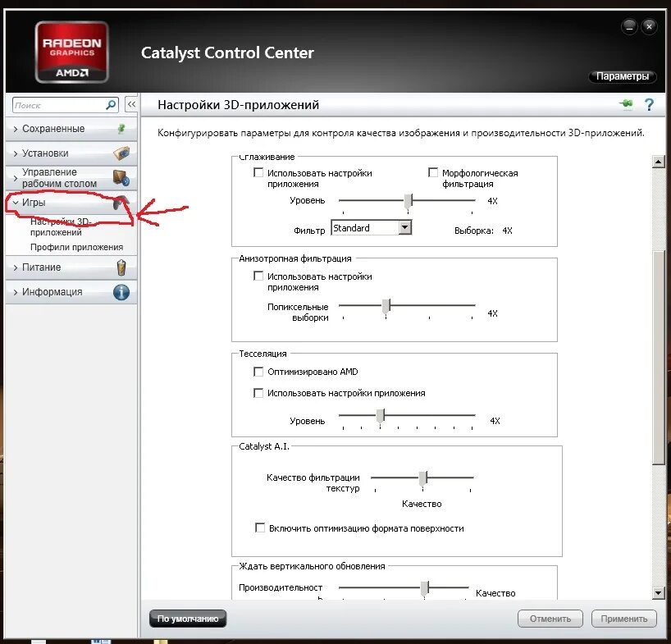Click the Radeon Graphics AMD logo
671x644 pixels.
click(x=72, y=52)
